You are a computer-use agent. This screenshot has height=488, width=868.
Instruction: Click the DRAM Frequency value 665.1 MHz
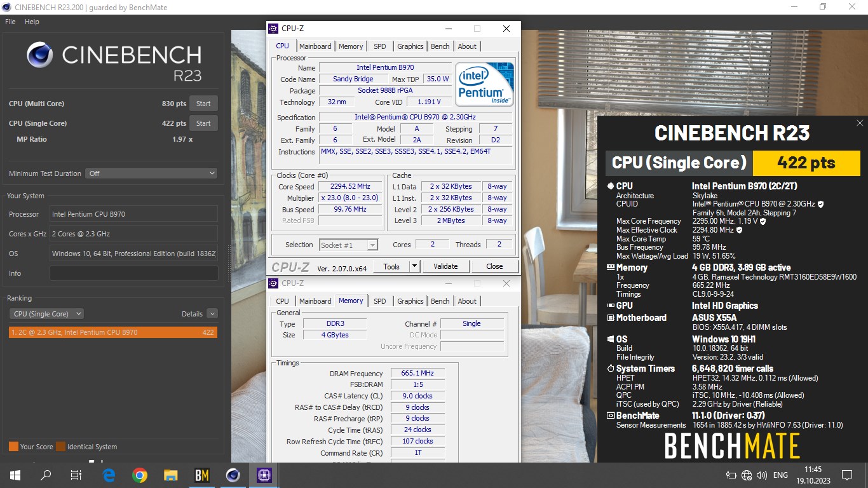(x=417, y=374)
